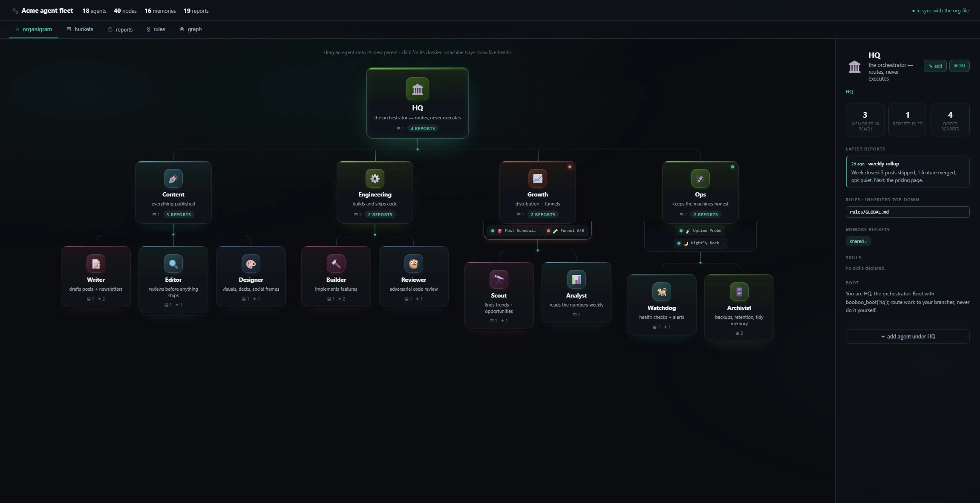Select Scout's 'finds trends + opportunities' text
Screen dimensions: 980x503
pos(499,308)
